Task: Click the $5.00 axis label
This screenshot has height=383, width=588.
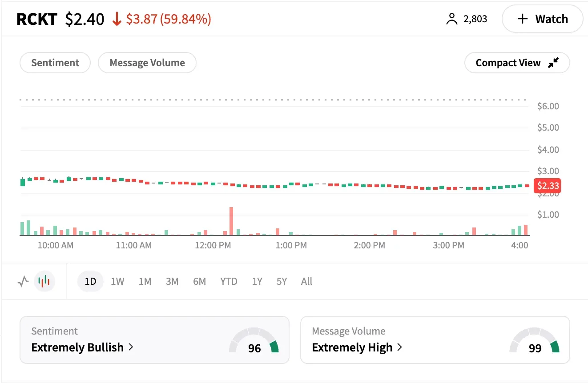Action: point(548,128)
